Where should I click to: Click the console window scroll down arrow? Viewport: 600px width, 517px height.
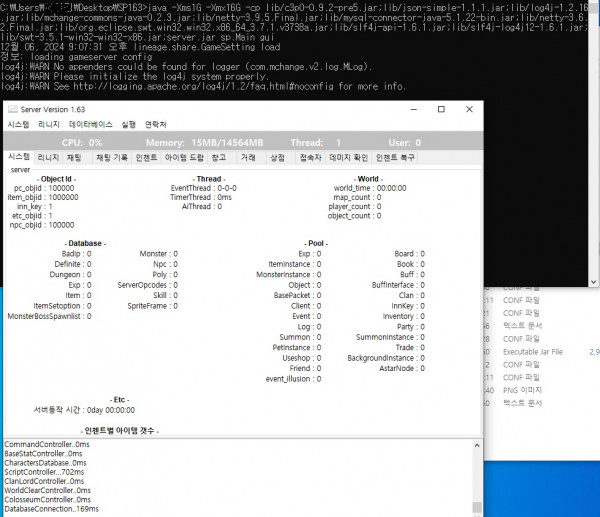[593, 282]
